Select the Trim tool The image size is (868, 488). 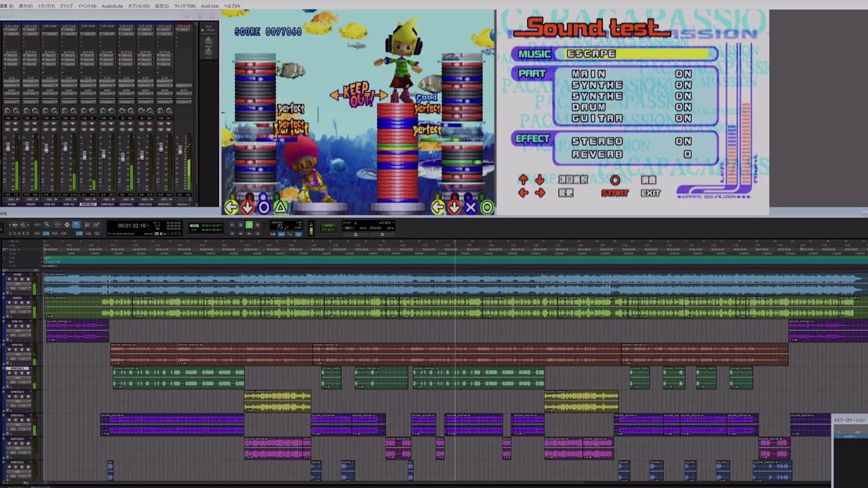click(x=58, y=224)
